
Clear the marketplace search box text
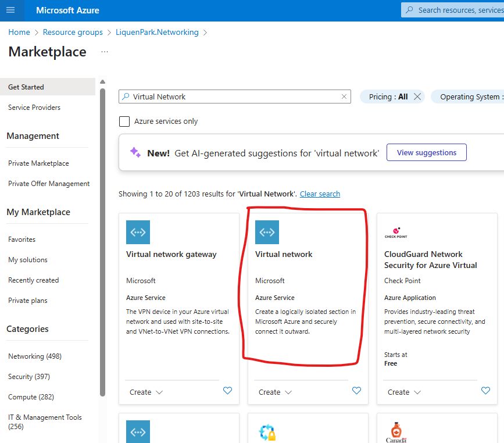(x=344, y=97)
